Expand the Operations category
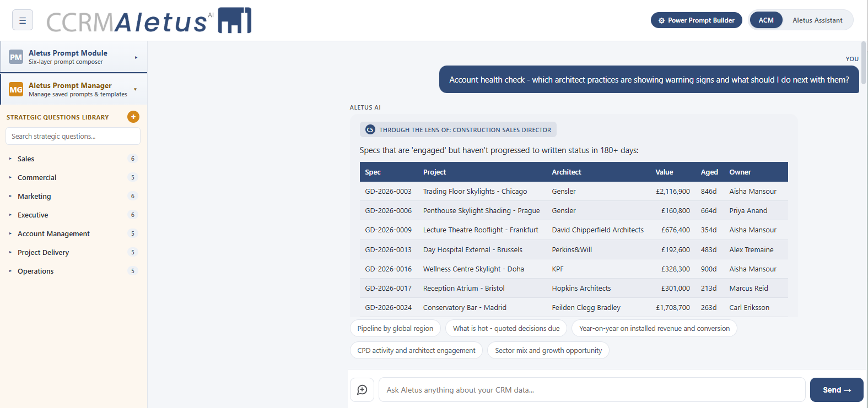This screenshot has height=408, width=868. (73, 271)
